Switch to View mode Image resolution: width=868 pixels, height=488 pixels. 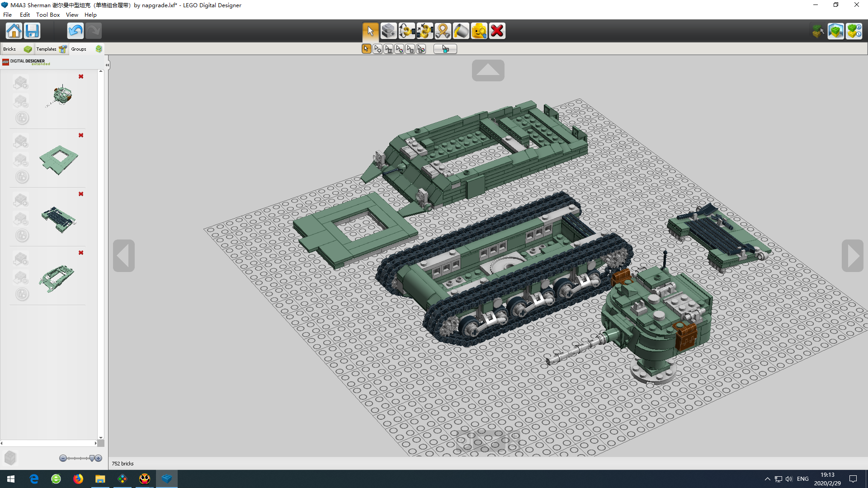[x=836, y=31]
